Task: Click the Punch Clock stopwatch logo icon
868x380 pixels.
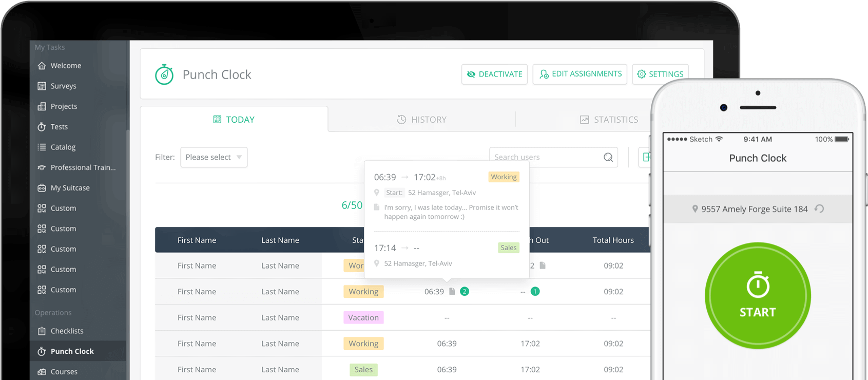Action: pos(164,74)
